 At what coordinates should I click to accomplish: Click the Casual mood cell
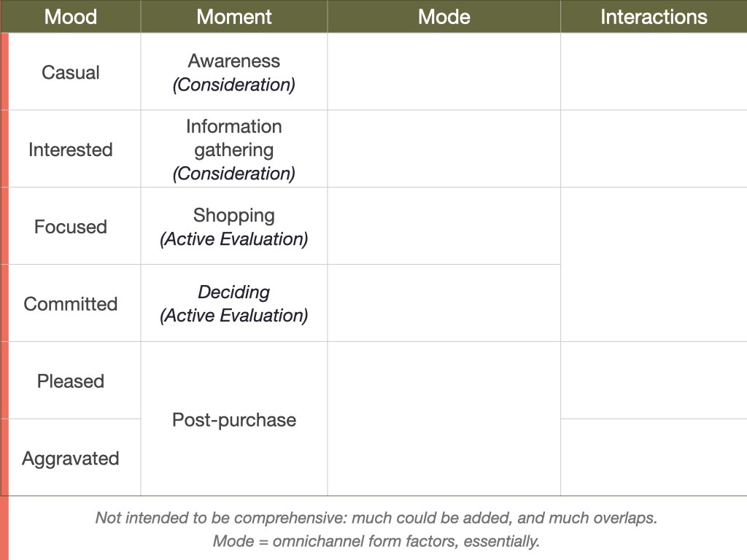(71, 72)
